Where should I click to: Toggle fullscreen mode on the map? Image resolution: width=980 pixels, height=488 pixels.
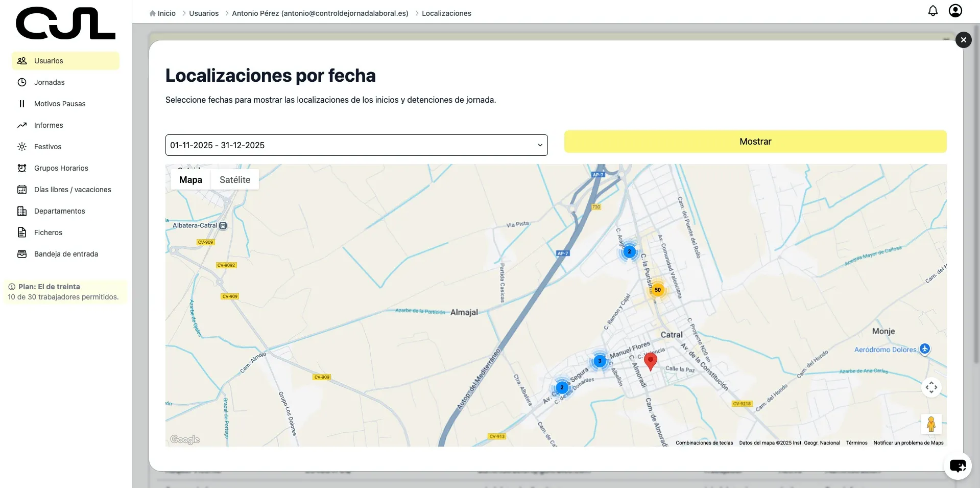pos(931,387)
